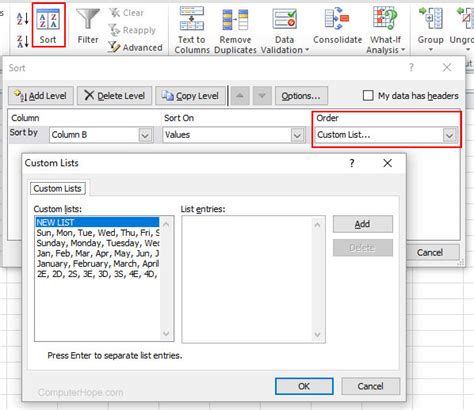Close the Custom Lists dialog
474x410 pixels.
click(387, 163)
